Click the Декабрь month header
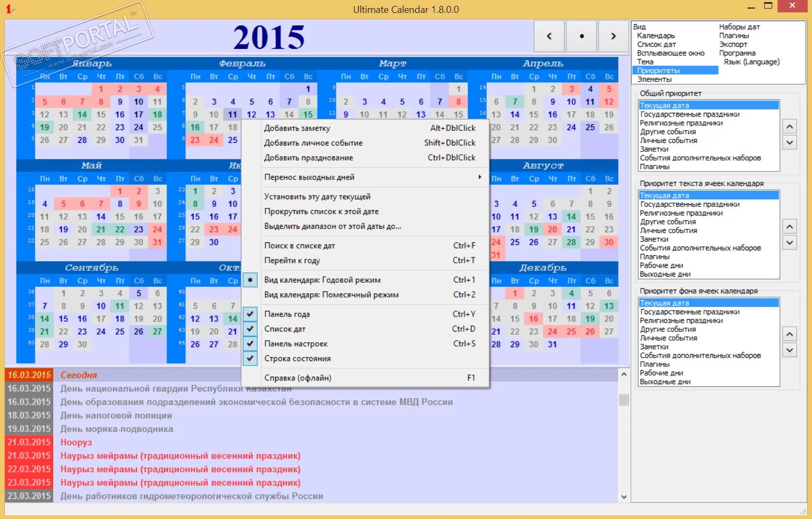 coord(543,268)
